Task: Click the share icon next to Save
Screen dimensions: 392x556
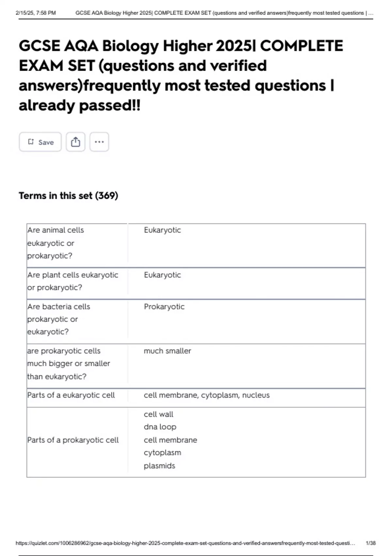Action: click(75, 142)
